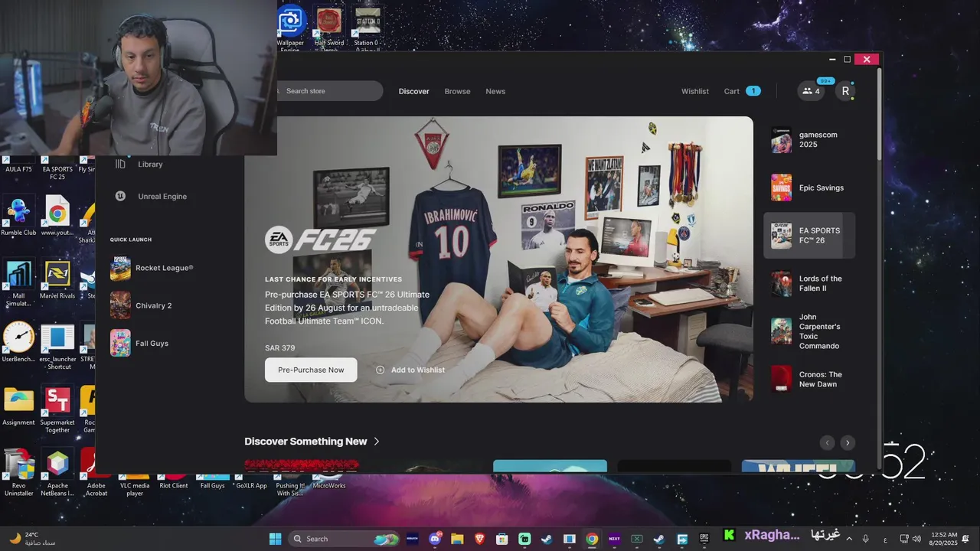Viewport: 980px width, 551px height.
Task: Switch to the Browse tab
Action: click(457, 92)
